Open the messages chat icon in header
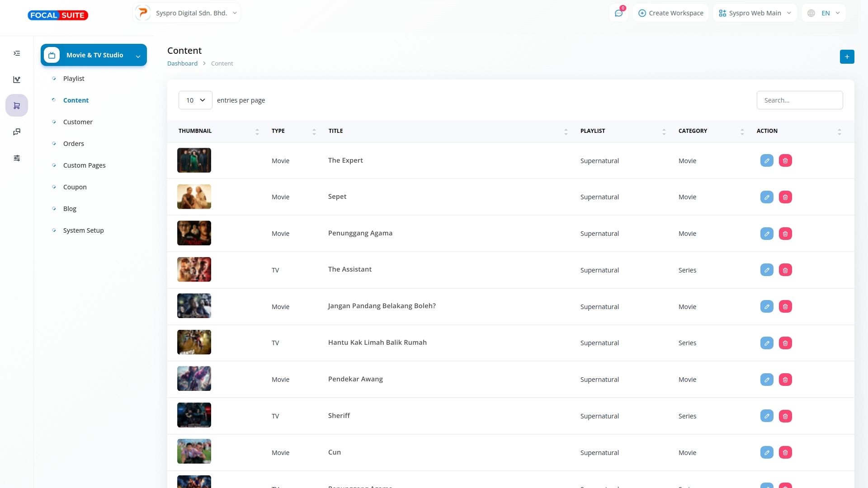The image size is (868, 488). click(618, 13)
